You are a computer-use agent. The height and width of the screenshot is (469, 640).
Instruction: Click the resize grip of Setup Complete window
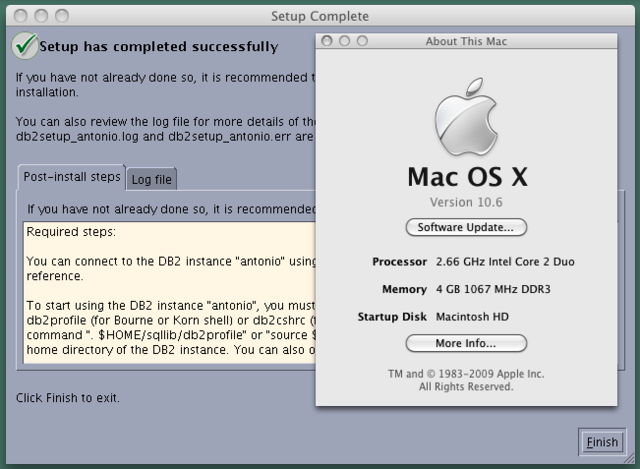tap(629, 459)
